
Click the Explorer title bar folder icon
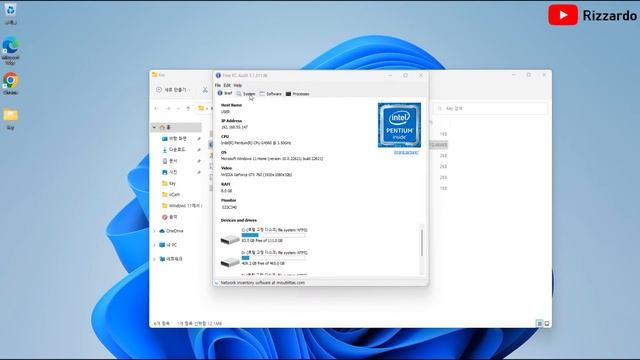(x=155, y=75)
